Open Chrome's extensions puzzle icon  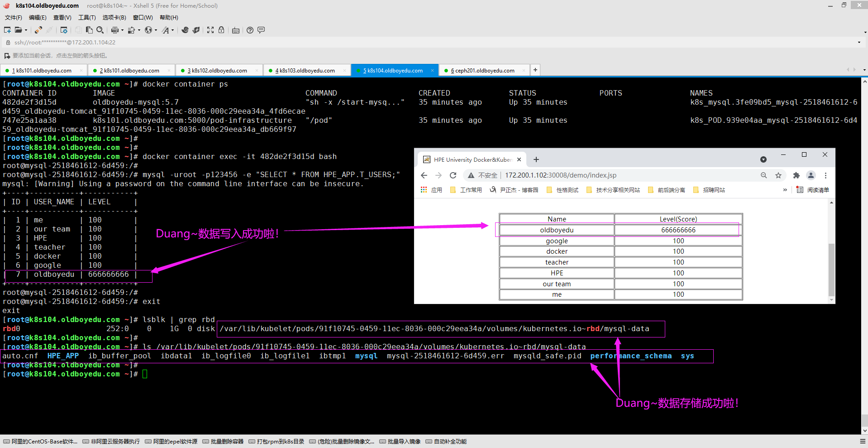coord(796,175)
